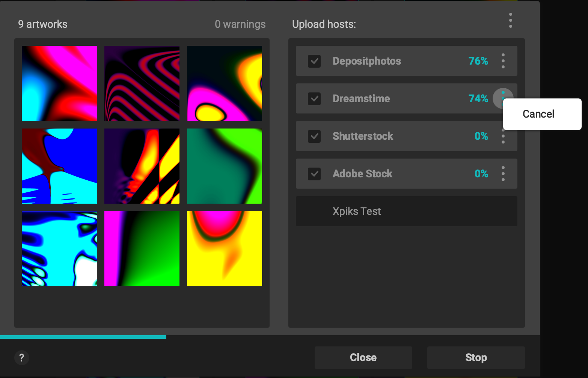Select the red striped artwork thumbnail
The width and height of the screenshot is (588, 378).
[142, 83]
